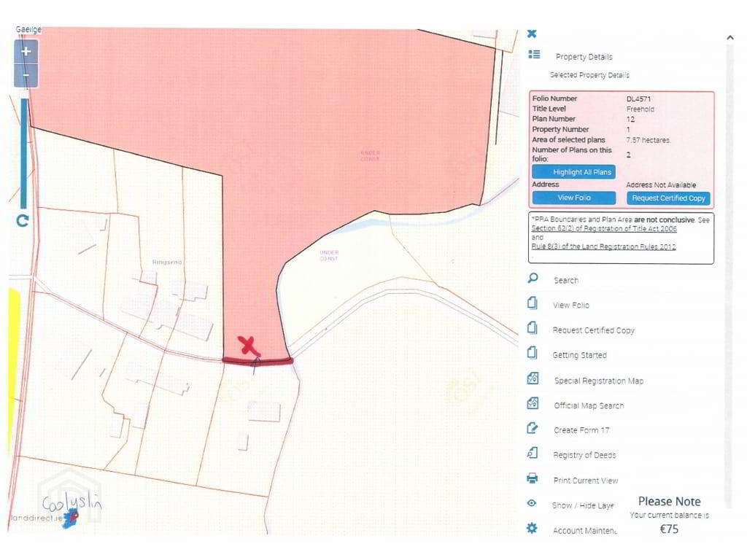Click the Property Details list icon
The height and width of the screenshot is (560, 747).
coord(534,55)
